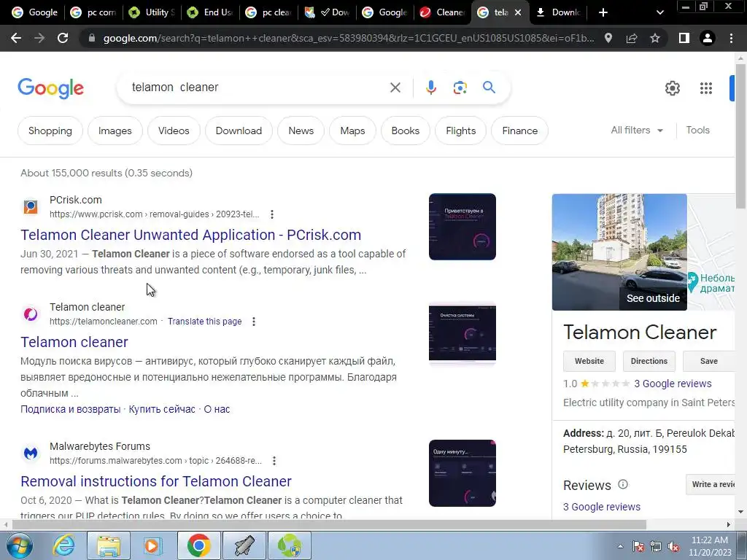Open 'О нас' sitelink

tap(217, 409)
